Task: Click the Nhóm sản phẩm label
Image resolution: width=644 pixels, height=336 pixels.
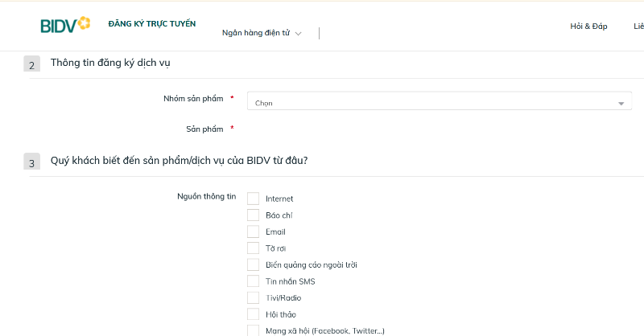Action: (x=193, y=98)
